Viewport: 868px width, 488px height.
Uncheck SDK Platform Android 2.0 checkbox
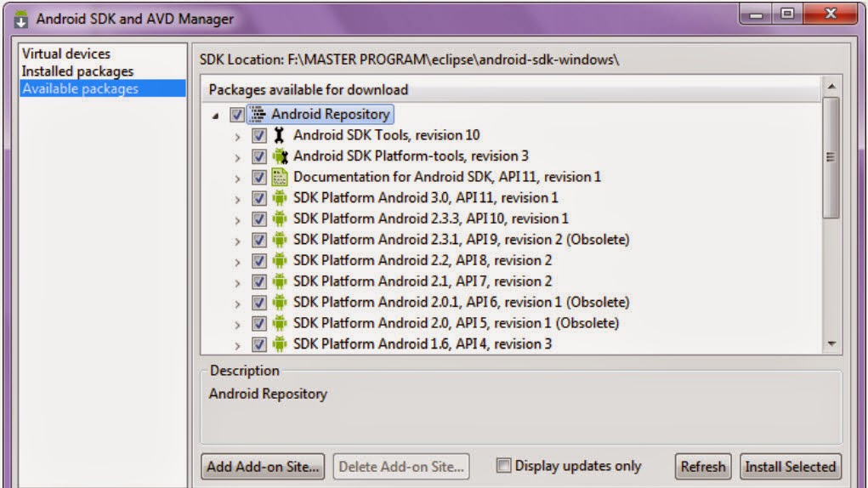coord(258,324)
